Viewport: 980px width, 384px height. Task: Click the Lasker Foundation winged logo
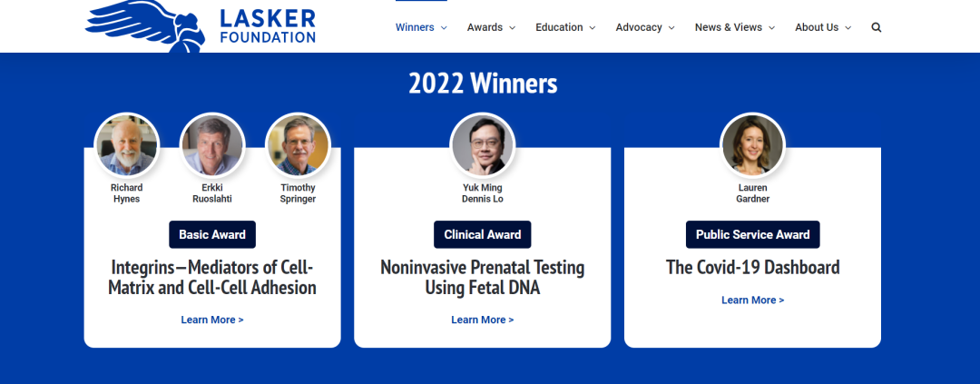(200, 25)
